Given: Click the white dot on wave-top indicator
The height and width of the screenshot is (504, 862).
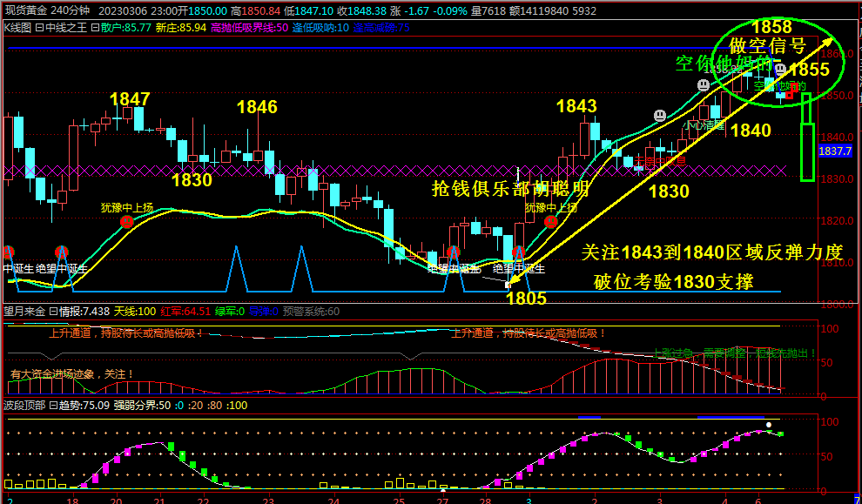Looking at the screenshot, I should click(769, 426).
